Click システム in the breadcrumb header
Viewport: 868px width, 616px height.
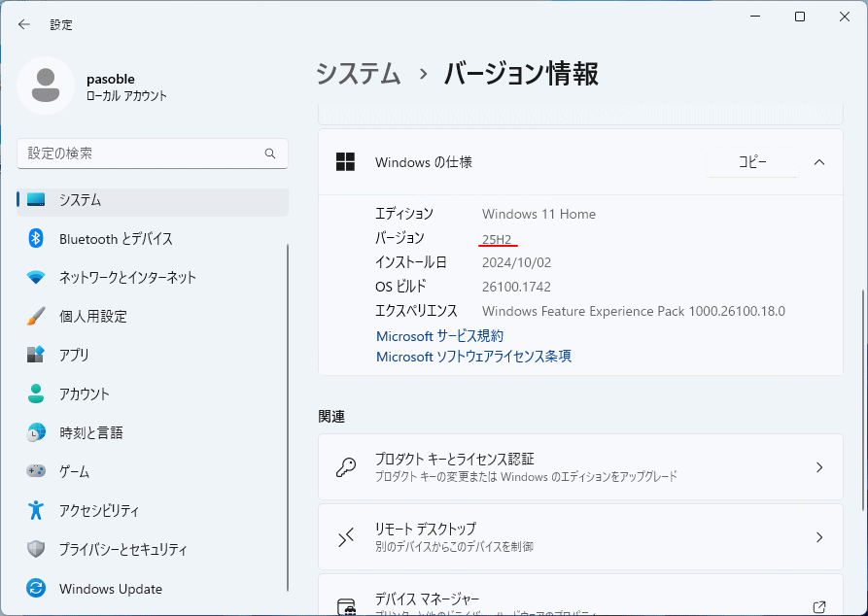(359, 74)
